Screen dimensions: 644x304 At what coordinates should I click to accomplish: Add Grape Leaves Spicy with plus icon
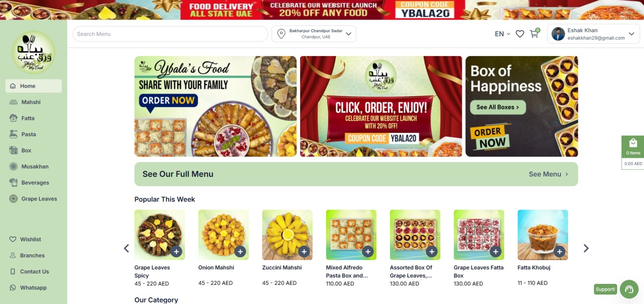(176, 251)
